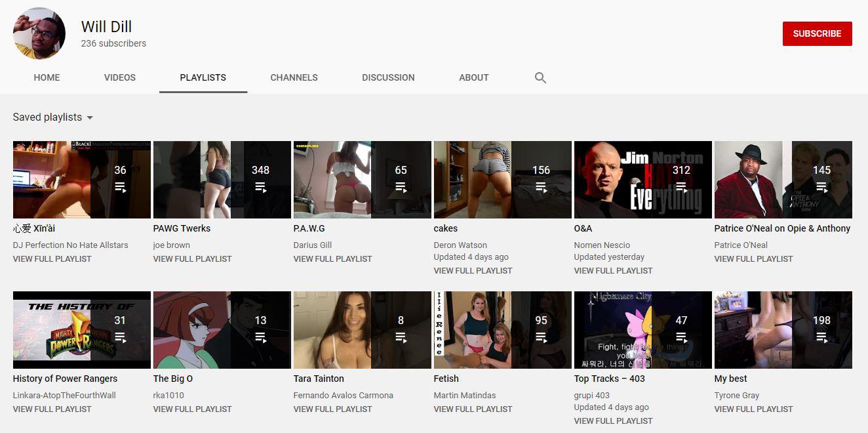Click the channel search magnifier icon
Screen dimensions: 868x433
click(x=540, y=77)
